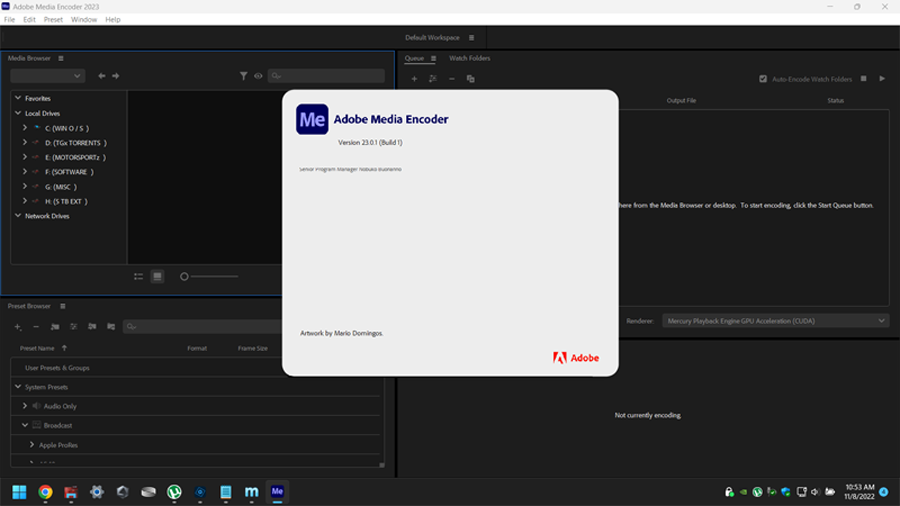The width and height of the screenshot is (900, 506).
Task: Remove the selected item from the queue
Action: (x=452, y=79)
